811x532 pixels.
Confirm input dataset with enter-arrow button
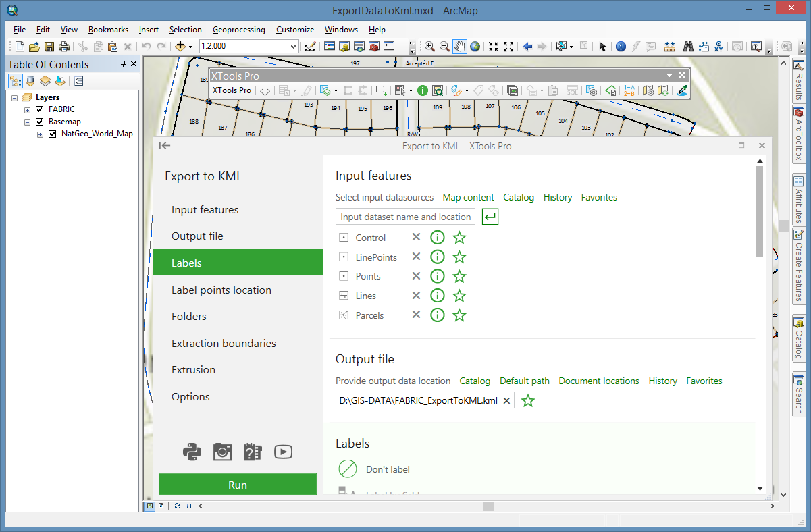(x=490, y=217)
